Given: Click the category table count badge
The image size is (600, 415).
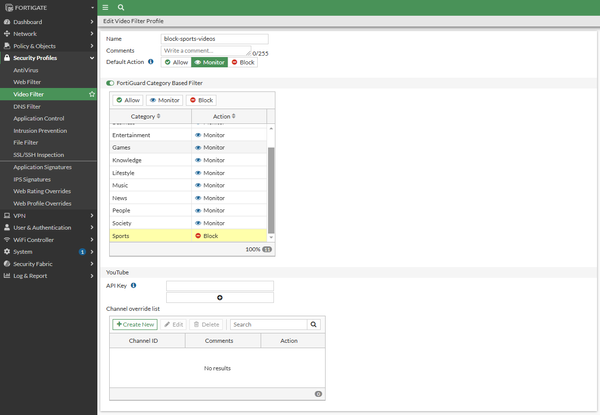Looking at the screenshot, I should click(267, 249).
